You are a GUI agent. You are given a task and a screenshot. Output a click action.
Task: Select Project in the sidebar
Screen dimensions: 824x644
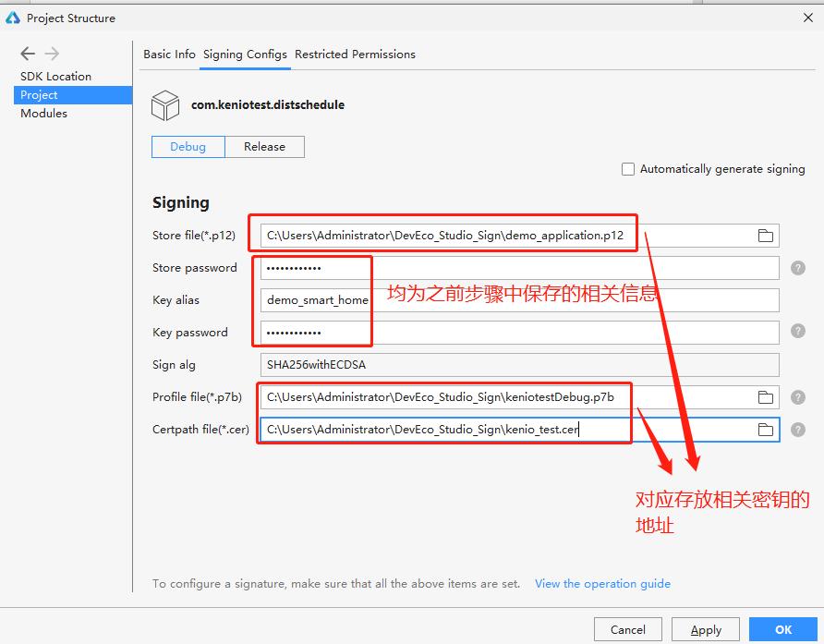(73, 95)
